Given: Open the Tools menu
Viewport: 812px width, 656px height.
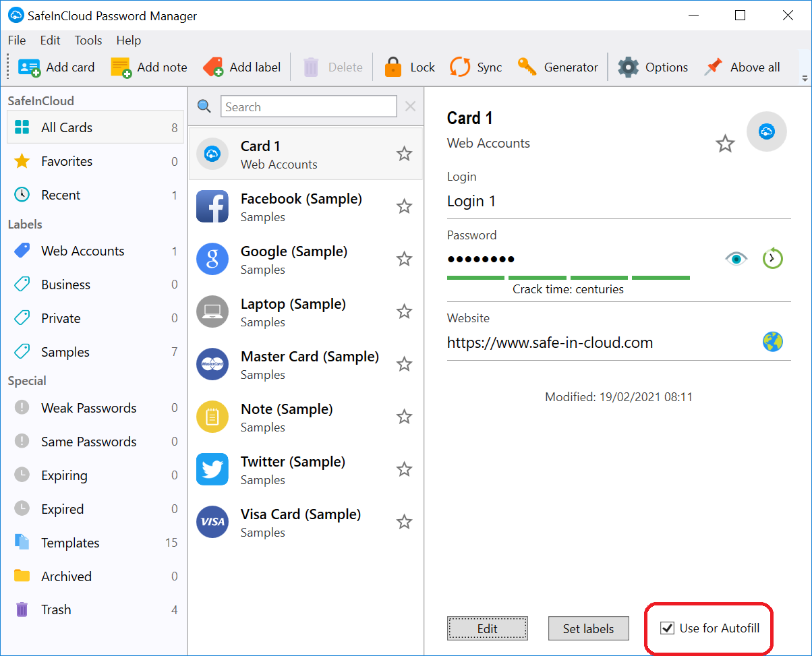Looking at the screenshot, I should pyautogui.click(x=88, y=40).
